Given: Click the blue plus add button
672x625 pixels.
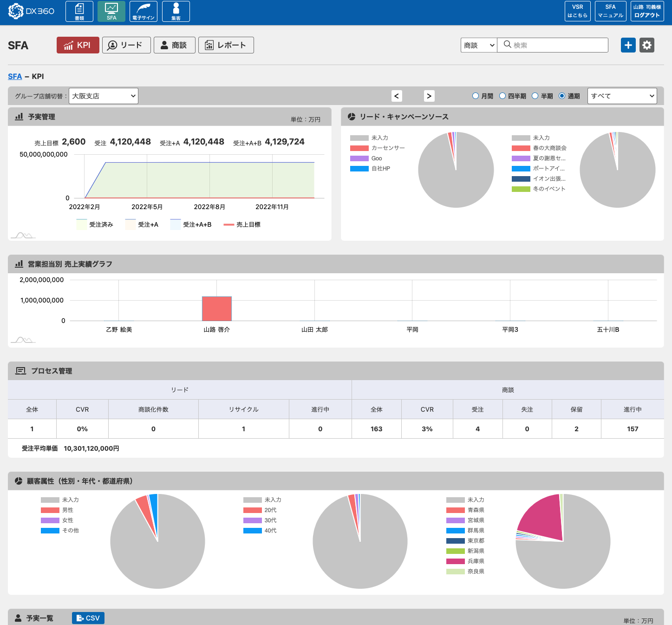Looking at the screenshot, I should tap(628, 45).
